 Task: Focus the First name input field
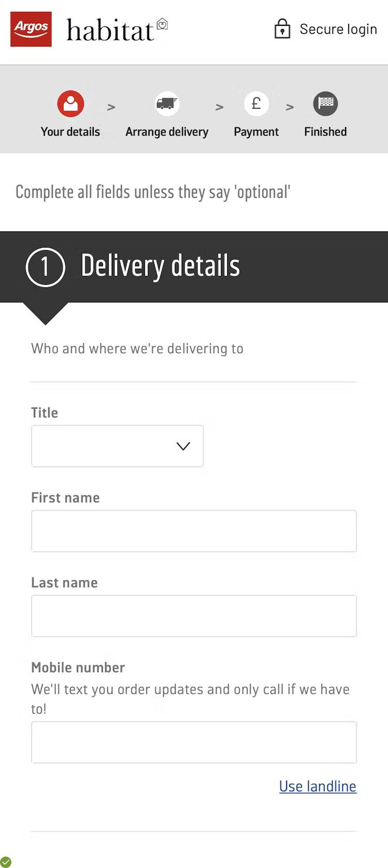point(194,531)
